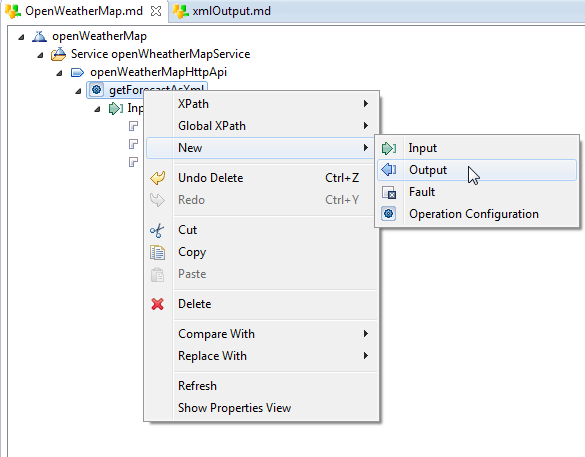The image size is (585, 457).
Task: Select Service openWheatherMapService tree label
Action: 160,54
